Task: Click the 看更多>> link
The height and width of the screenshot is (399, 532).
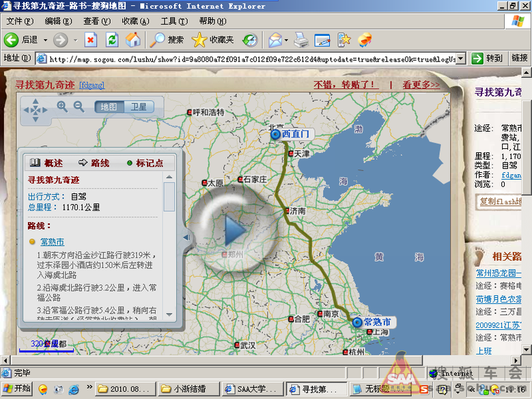Action: pos(421,85)
